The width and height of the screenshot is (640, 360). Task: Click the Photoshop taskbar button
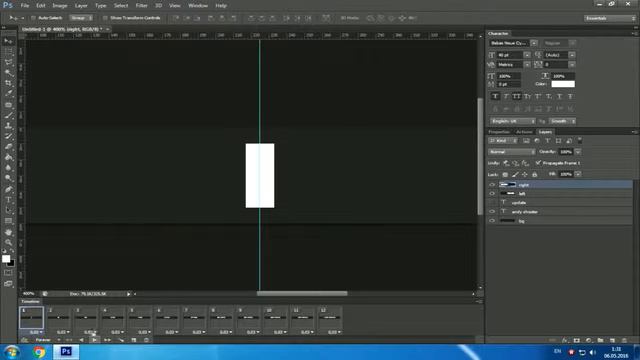coord(66,352)
